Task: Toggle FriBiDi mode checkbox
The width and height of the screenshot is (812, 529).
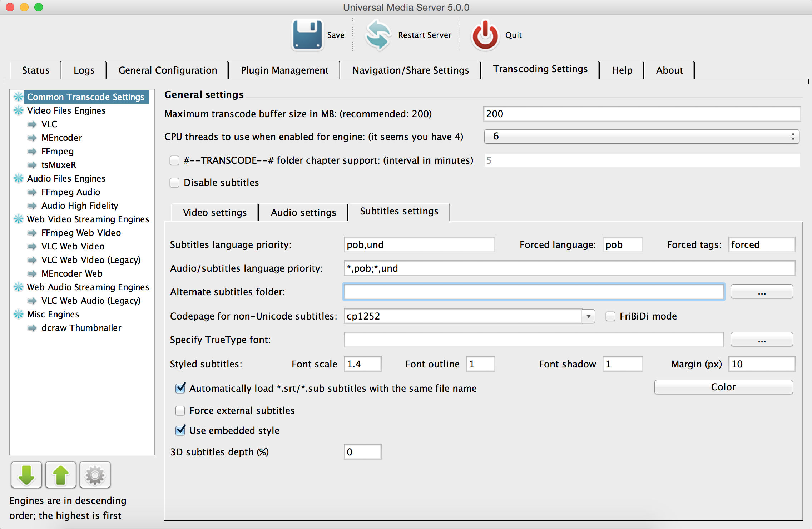Action: pyautogui.click(x=610, y=316)
